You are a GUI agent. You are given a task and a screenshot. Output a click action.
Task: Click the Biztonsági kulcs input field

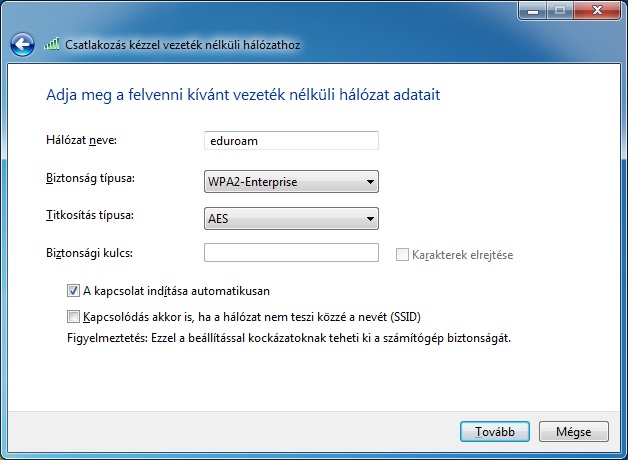(x=291, y=253)
